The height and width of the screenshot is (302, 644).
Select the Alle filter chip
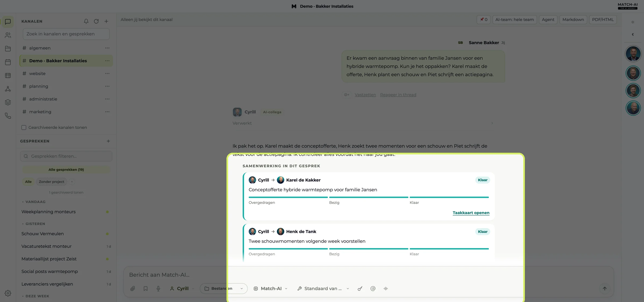coord(28,182)
